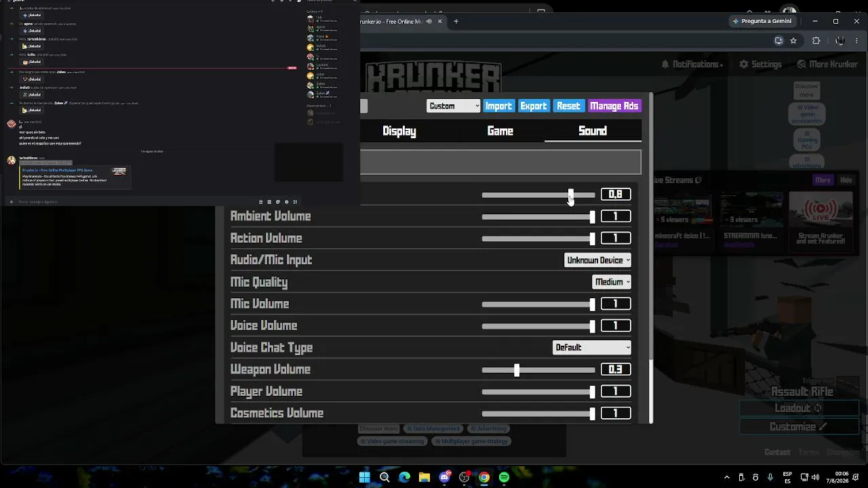The image size is (868, 488).
Task: Click the 0.8 volume value box
Action: [x=616, y=195]
